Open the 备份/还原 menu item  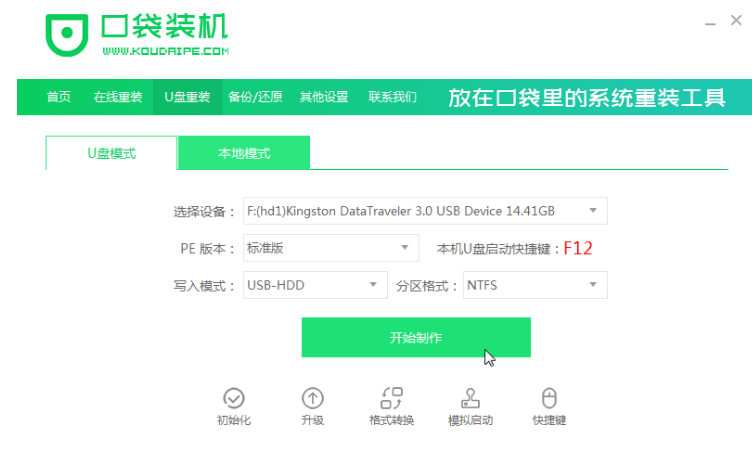(255, 97)
